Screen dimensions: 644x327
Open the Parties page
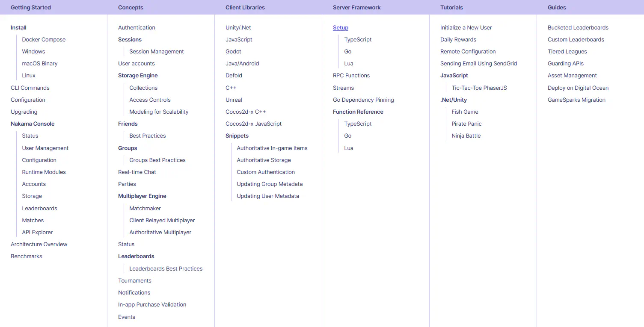127,184
